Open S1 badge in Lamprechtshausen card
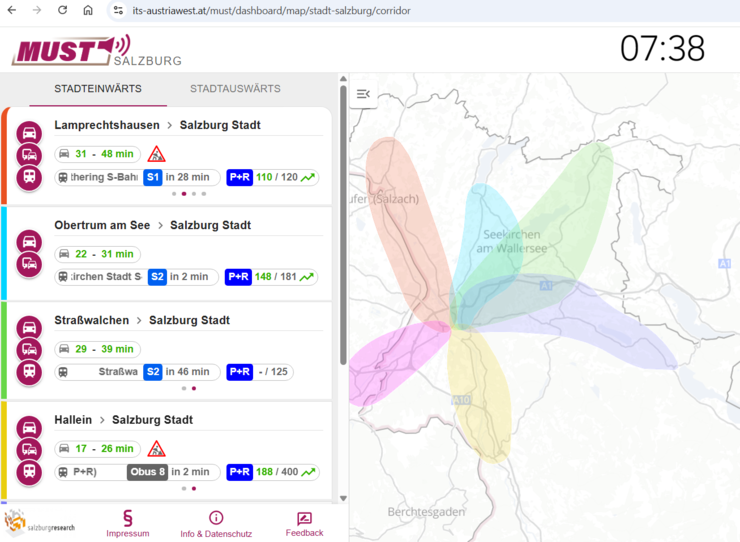This screenshot has width=740, height=542. point(152,177)
